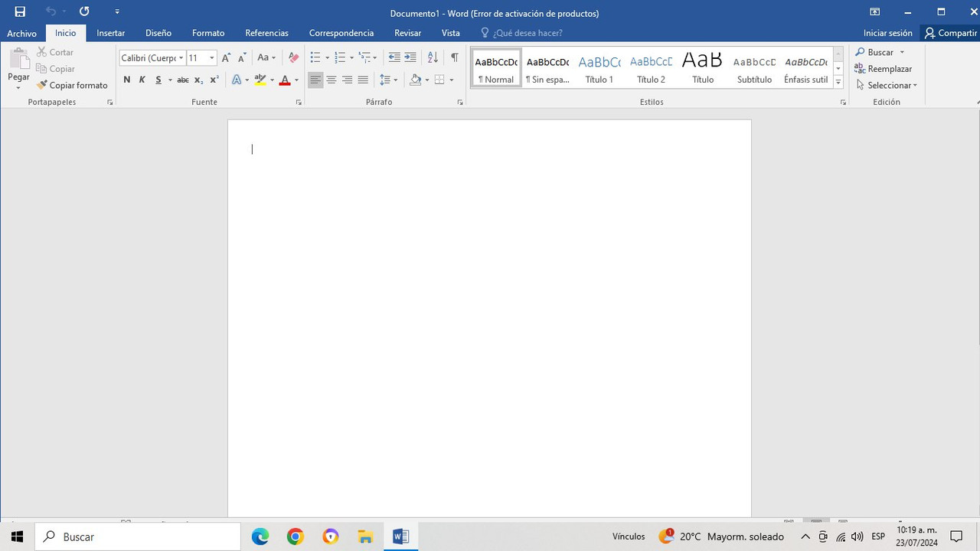980x551 pixels.
Task: Click the clear formatting eraser icon
Action: pyautogui.click(x=293, y=57)
